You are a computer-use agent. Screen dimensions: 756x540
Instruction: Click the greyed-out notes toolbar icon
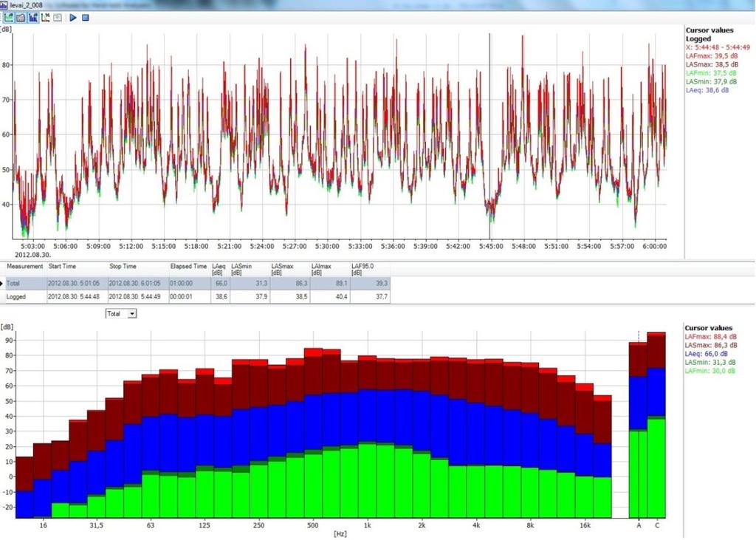(x=58, y=18)
